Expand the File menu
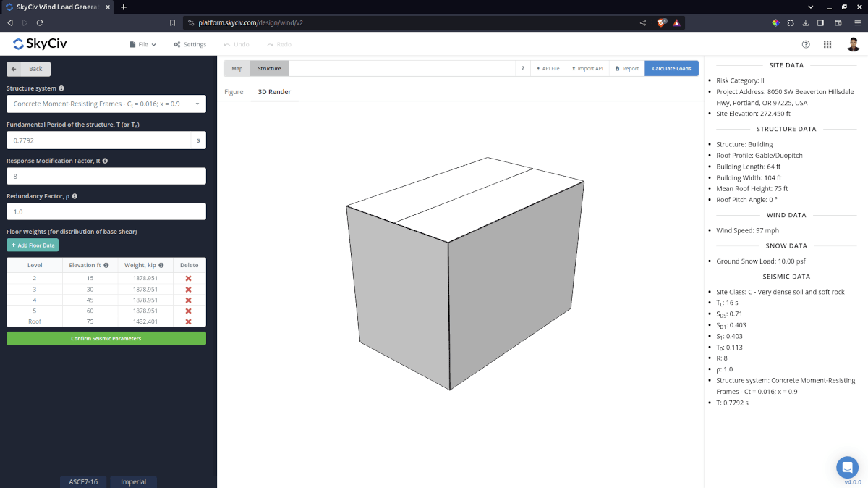Screen dimensions: 868x488 tap(142, 44)
